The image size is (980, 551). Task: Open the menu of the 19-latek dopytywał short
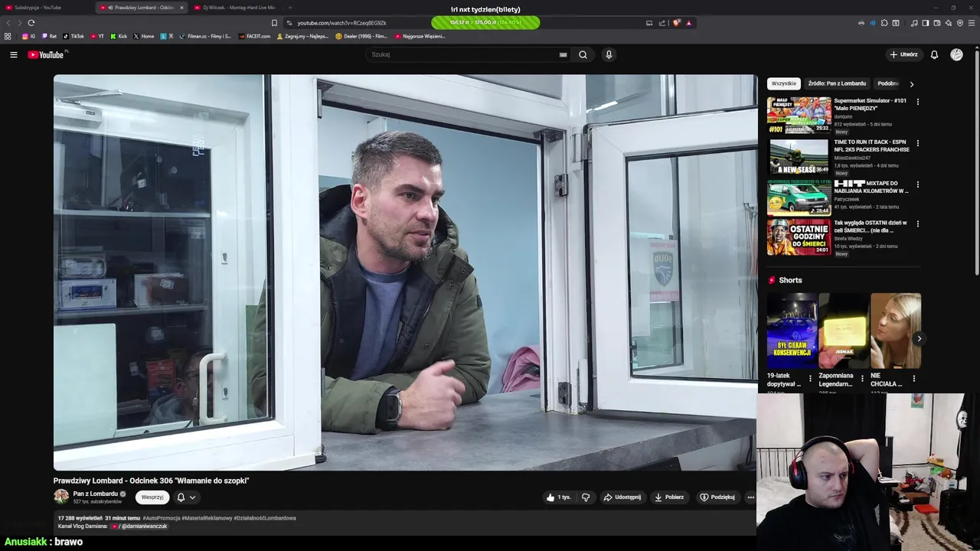(810, 378)
